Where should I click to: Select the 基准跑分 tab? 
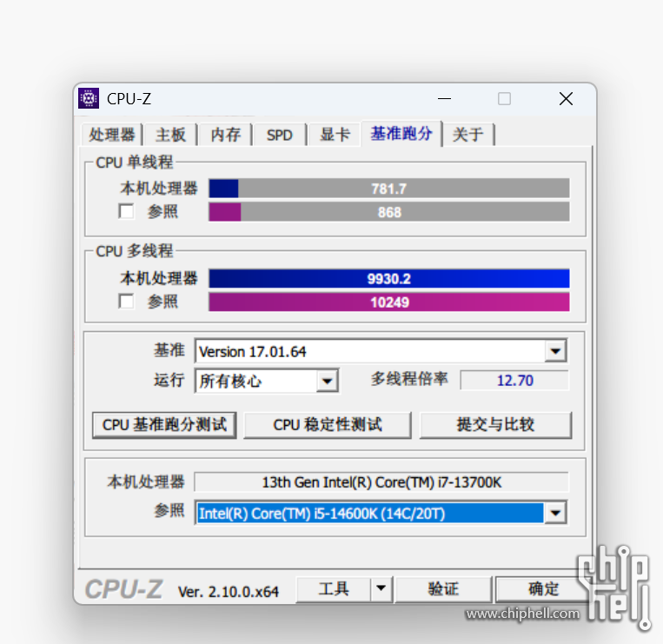[x=401, y=134]
